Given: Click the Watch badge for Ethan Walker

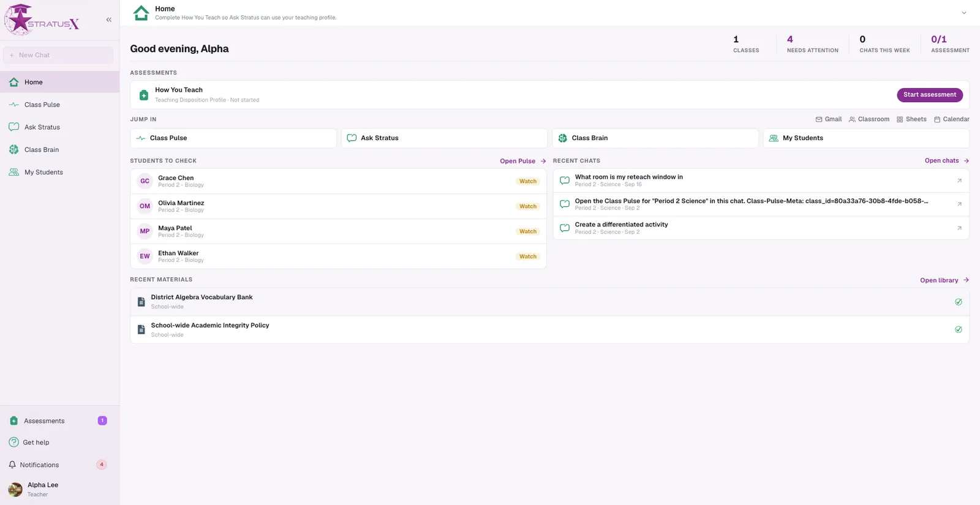Looking at the screenshot, I should click(528, 256).
